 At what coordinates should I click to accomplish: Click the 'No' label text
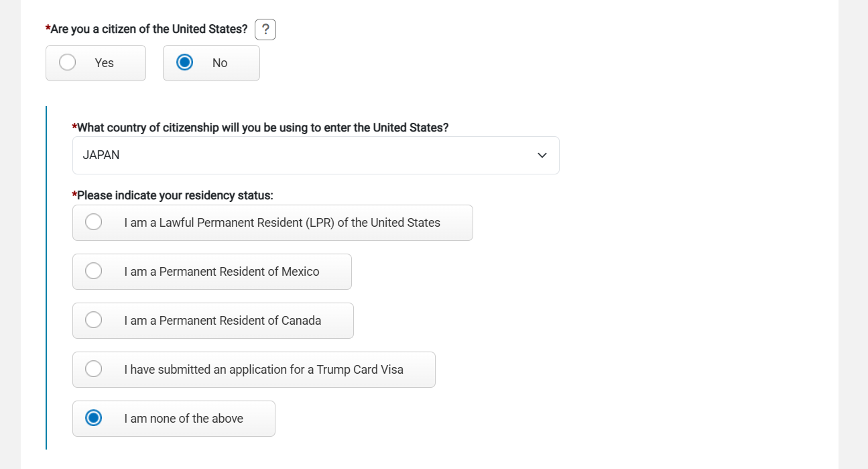click(220, 63)
